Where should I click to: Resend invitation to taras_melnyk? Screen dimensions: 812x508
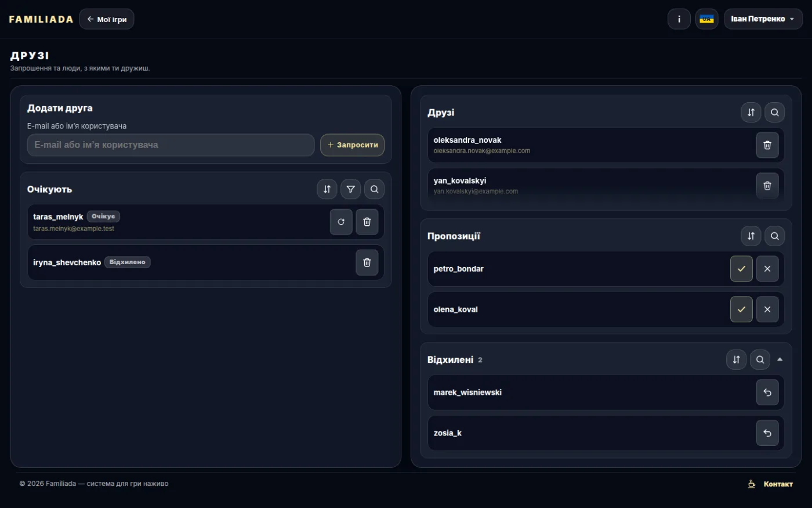[x=341, y=222]
